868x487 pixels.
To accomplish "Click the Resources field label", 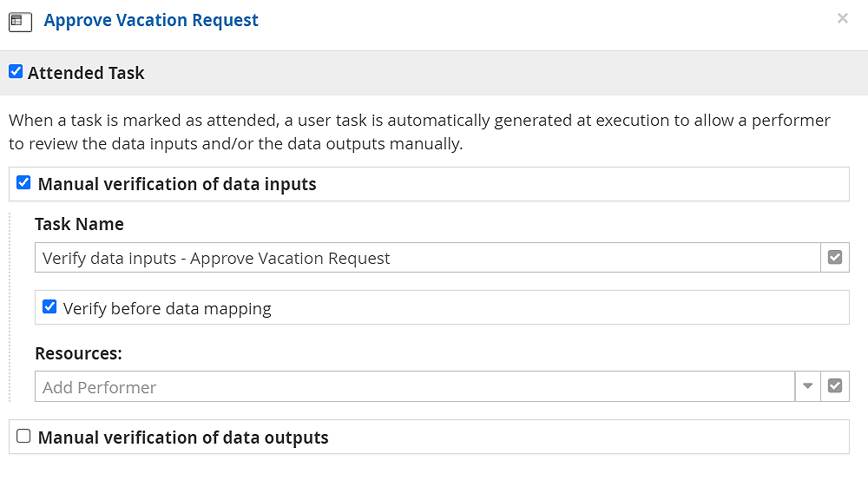I will 78,353.
